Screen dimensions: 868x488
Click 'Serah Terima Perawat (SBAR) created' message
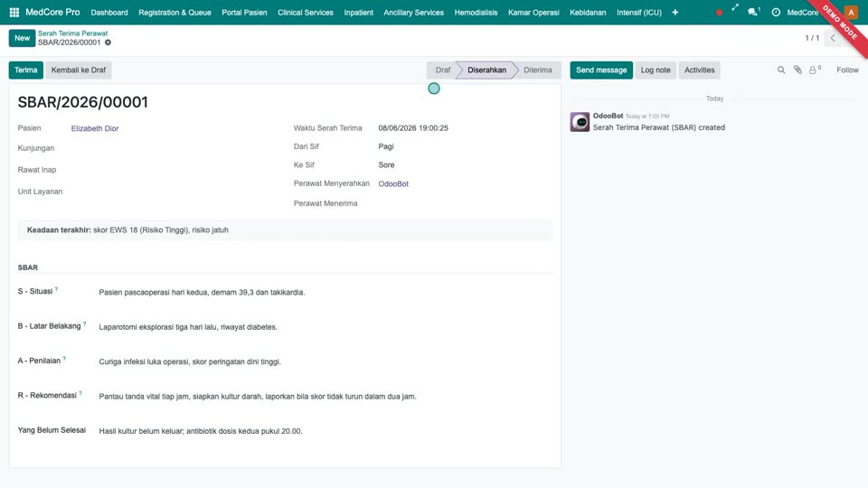pyautogui.click(x=659, y=127)
